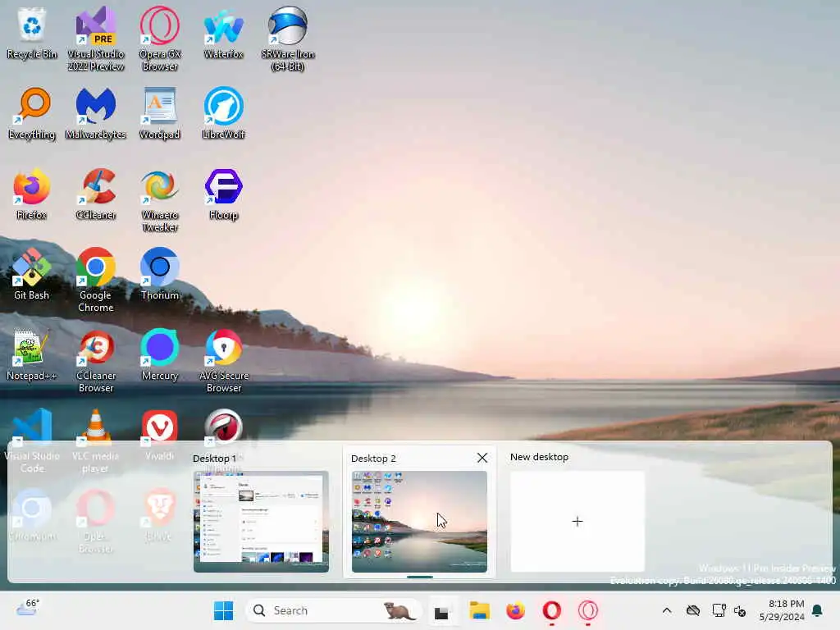Select the Everything search shortcut
This screenshot has height=630, width=840.
tap(32, 114)
